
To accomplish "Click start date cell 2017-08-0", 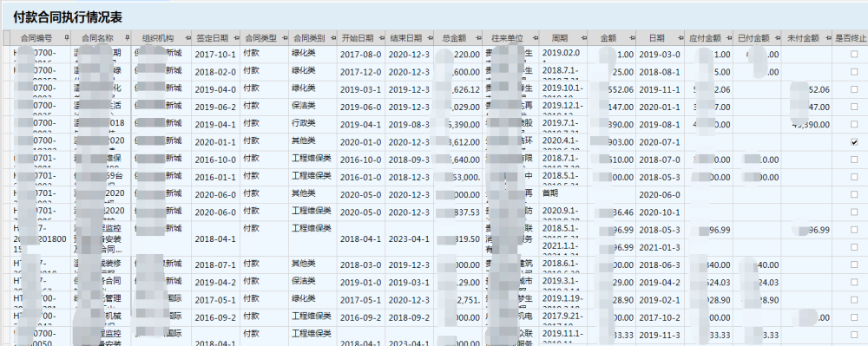I will click(x=361, y=54).
